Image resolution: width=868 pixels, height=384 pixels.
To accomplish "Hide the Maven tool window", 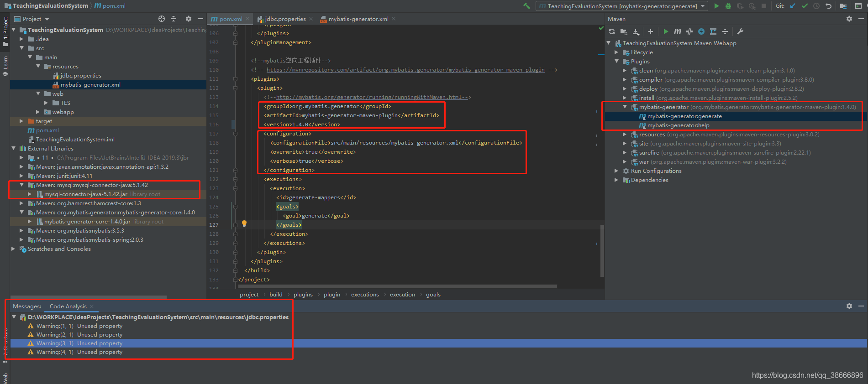I will [x=861, y=19].
